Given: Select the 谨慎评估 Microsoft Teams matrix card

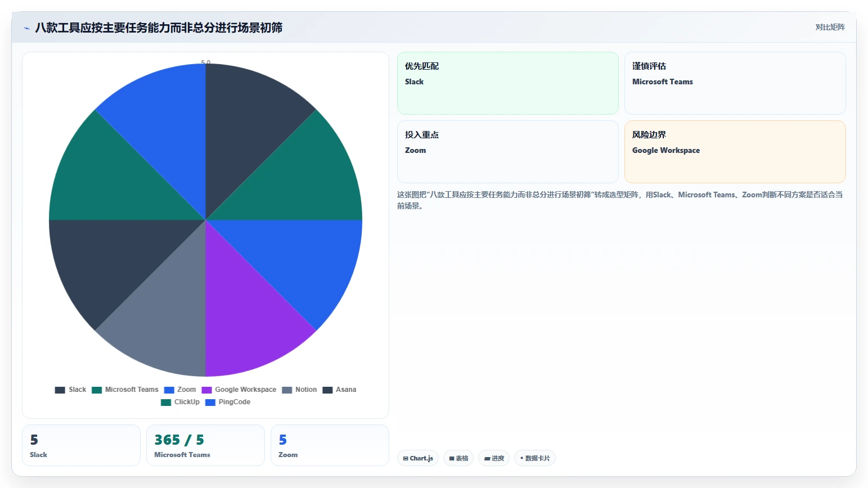Looking at the screenshot, I should (735, 83).
